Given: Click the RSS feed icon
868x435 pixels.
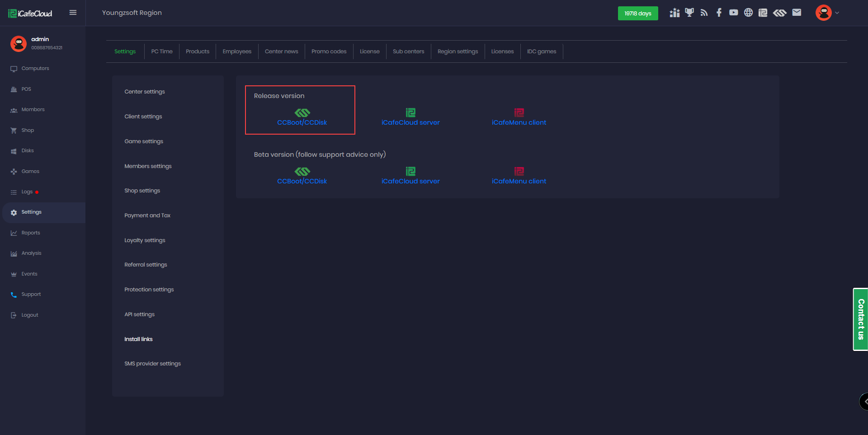Looking at the screenshot, I should pos(704,13).
